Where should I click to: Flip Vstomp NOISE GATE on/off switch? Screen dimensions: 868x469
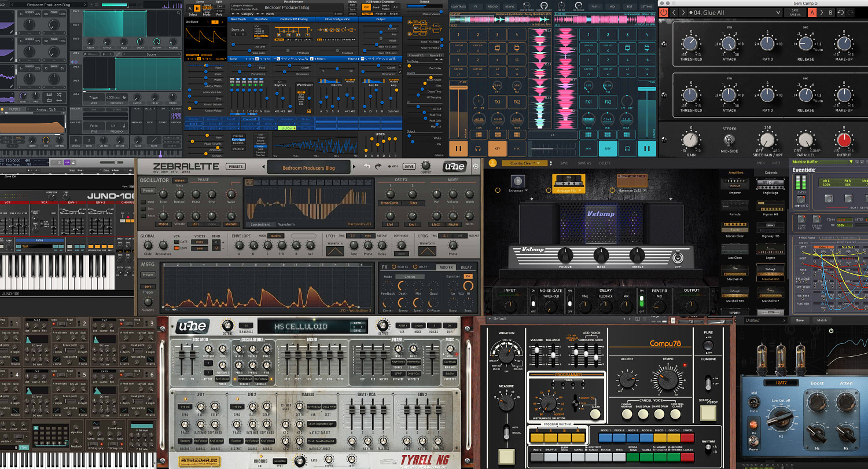tap(534, 302)
